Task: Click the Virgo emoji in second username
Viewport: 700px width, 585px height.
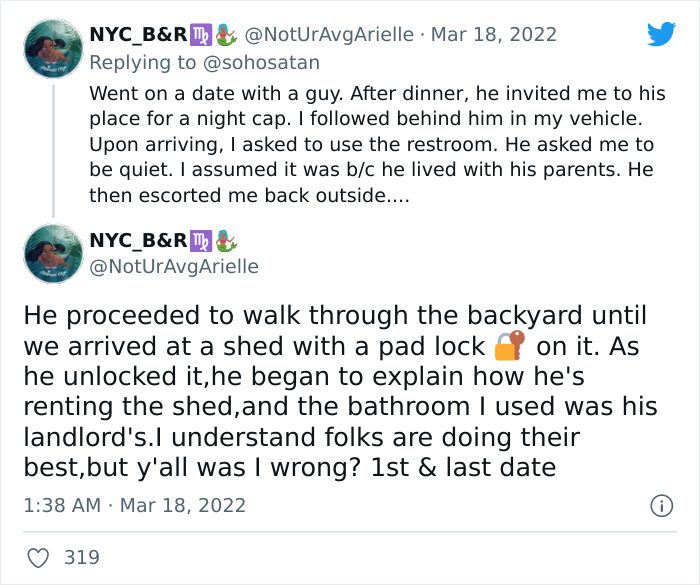Action: [x=202, y=240]
